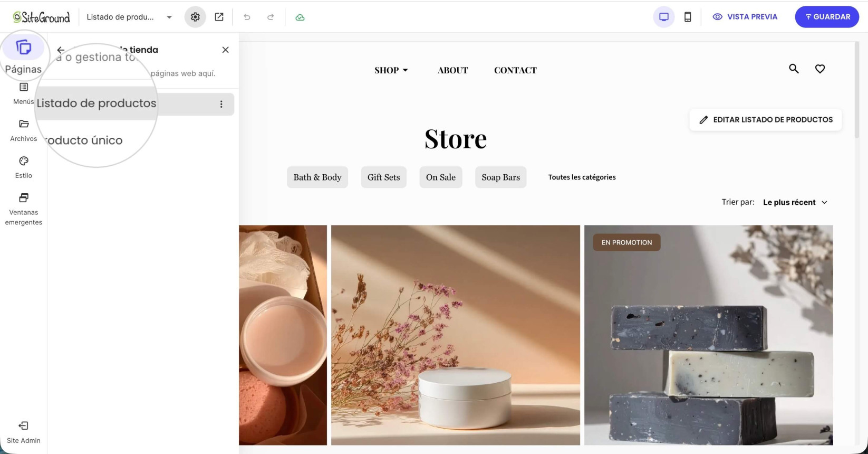Open Ventanas emergentes section

click(23, 209)
